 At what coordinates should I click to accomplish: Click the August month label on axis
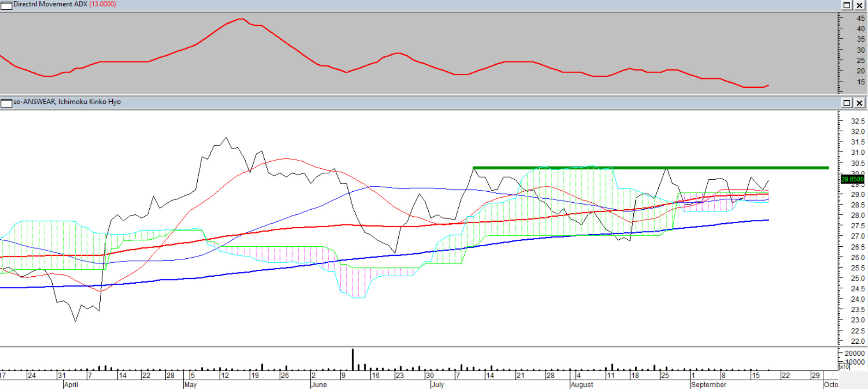(582, 384)
